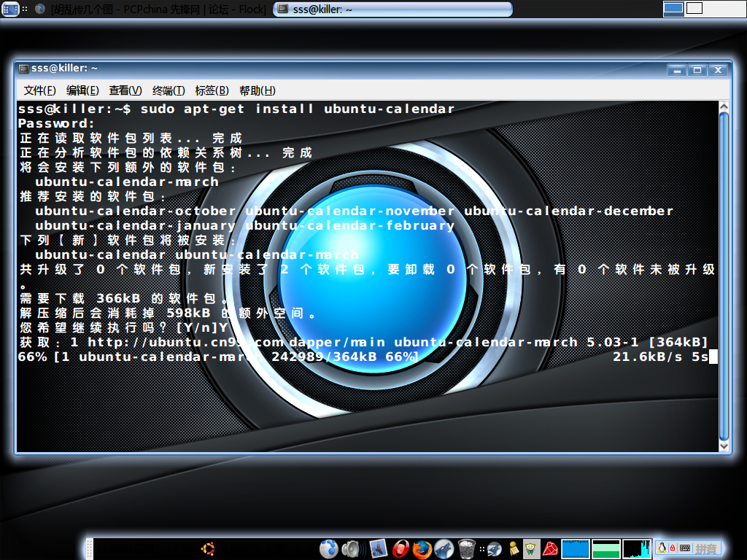Viewport: 747px width, 560px height.
Task: Open the blue globe dock icon
Action: coord(329,549)
